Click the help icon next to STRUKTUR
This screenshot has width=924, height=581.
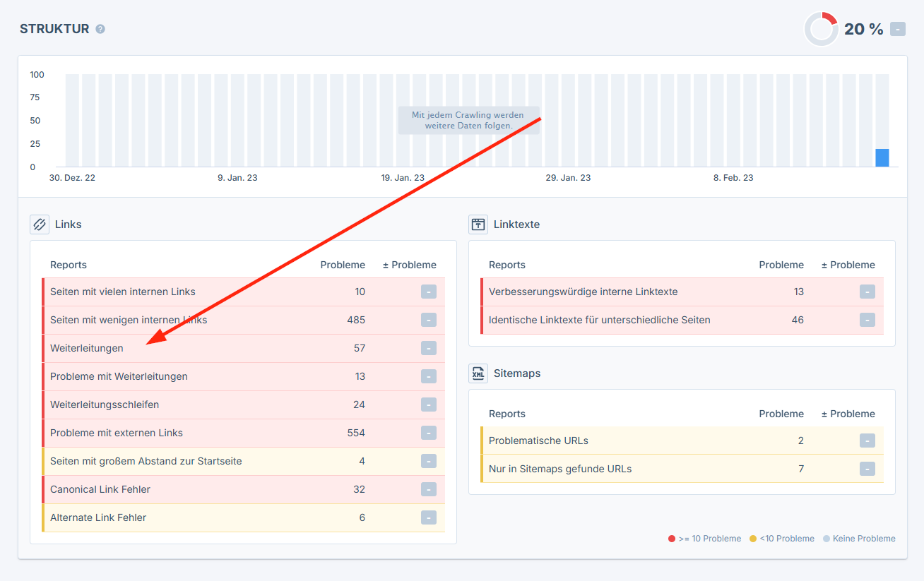pos(100,29)
